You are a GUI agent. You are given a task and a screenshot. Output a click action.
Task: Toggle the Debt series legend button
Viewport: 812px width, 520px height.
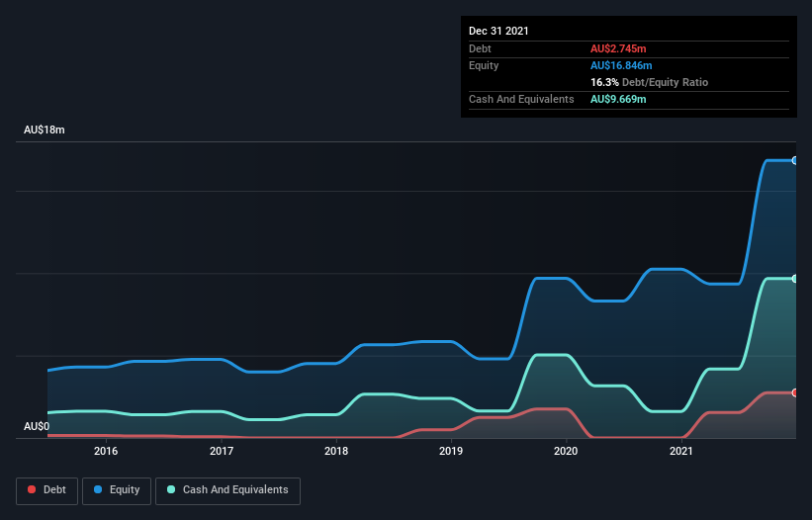[x=47, y=490]
